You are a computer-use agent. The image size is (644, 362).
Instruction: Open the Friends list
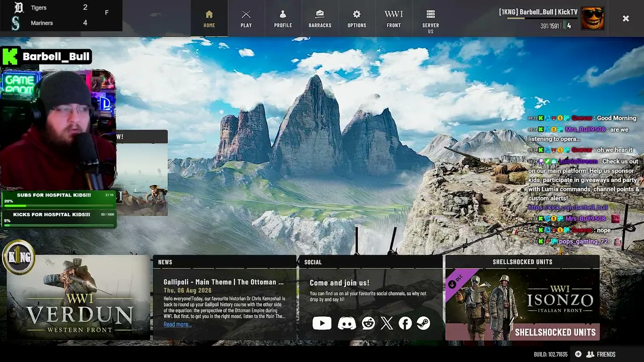pyautogui.click(x=601, y=354)
